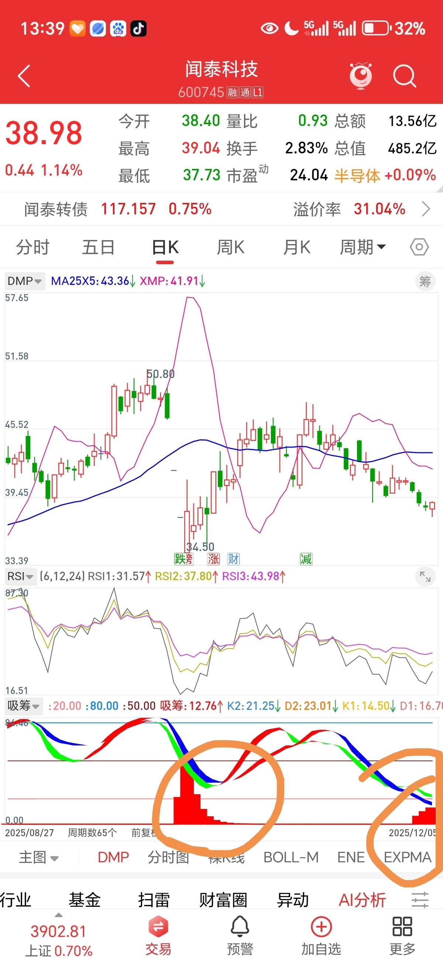443x980 pixels.
Task: Expand the 上证 index bar arrow
Action: 58,915
